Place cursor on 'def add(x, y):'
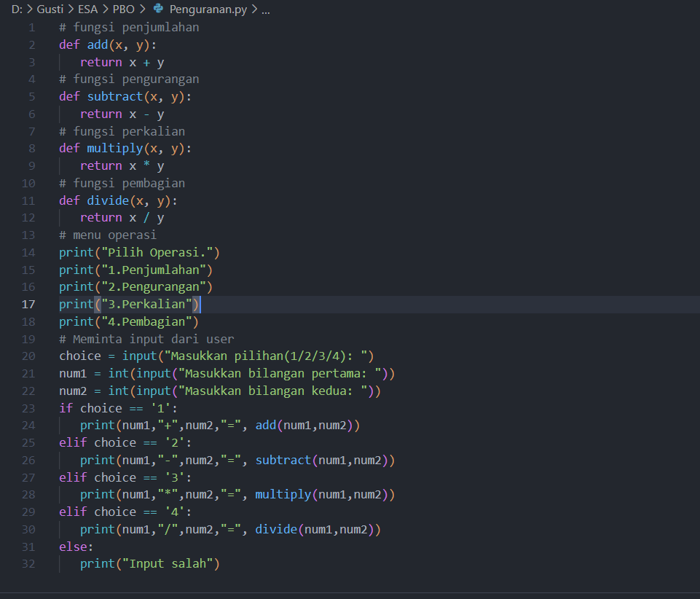The width and height of the screenshot is (700, 599). pos(108,45)
